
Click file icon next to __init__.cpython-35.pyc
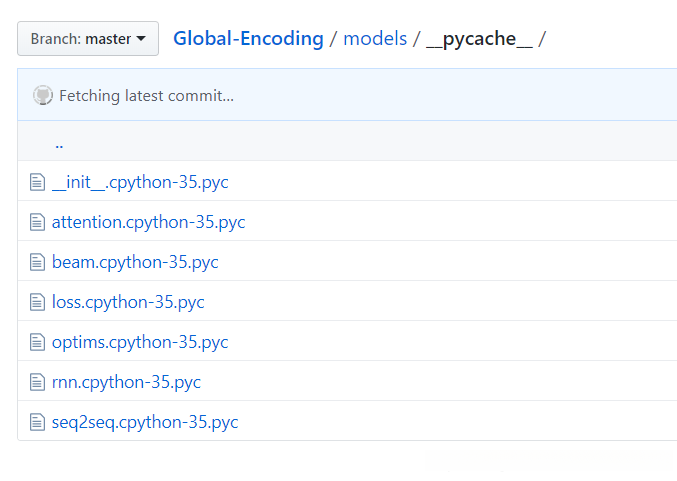pyautogui.click(x=38, y=182)
